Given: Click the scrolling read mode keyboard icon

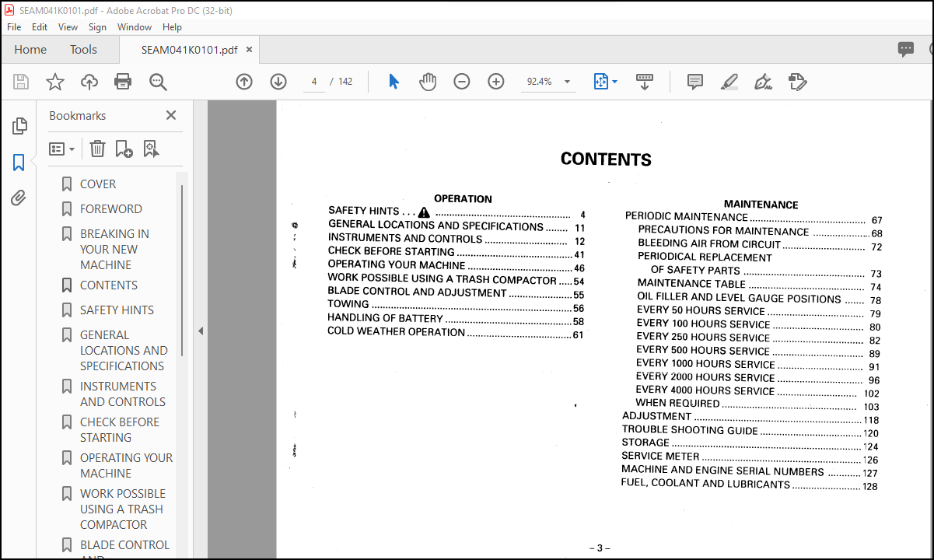Looking at the screenshot, I should click(x=644, y=82).
